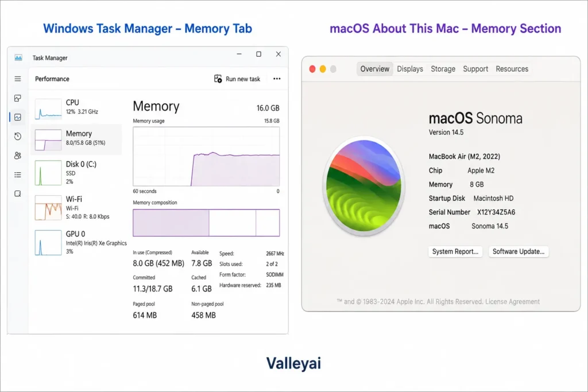
Task: Click the Version 14.5 text
Action: pyautogui.click(x=446, y=132)
